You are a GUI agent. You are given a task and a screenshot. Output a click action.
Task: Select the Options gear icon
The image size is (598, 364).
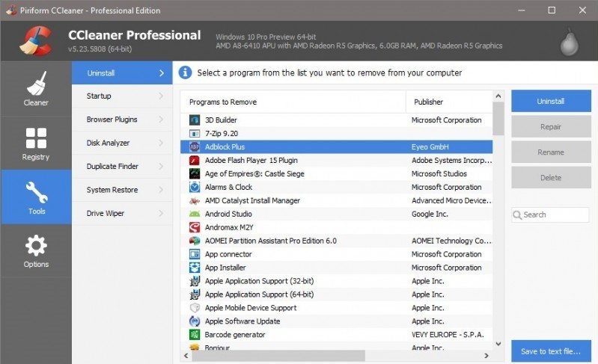(x=36, y=245)
